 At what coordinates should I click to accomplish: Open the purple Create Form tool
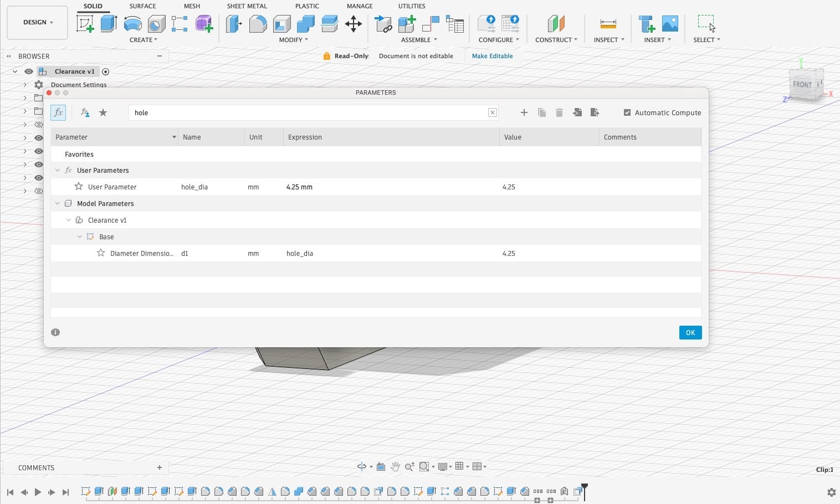click(x=204, y=24)
